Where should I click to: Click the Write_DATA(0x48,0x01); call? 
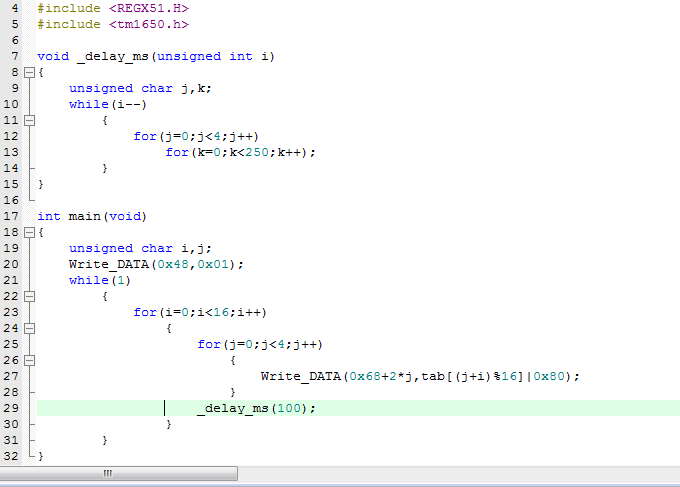(x=156, y=265)
